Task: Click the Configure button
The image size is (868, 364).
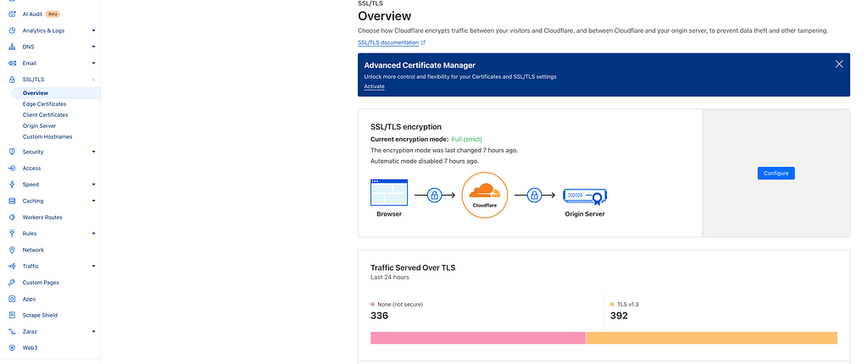Action: click(x=776, y=174)
